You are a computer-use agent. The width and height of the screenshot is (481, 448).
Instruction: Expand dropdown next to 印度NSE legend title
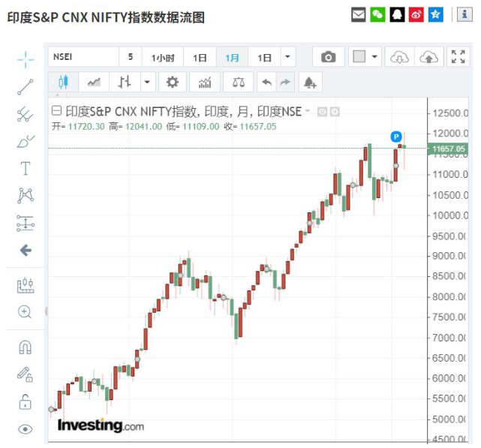point(308,110)
